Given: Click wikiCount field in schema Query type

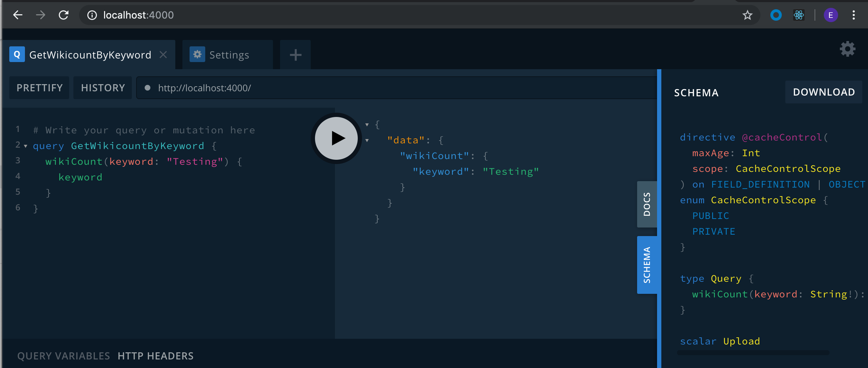Looking at the screenshot, I should click(720, 294).
